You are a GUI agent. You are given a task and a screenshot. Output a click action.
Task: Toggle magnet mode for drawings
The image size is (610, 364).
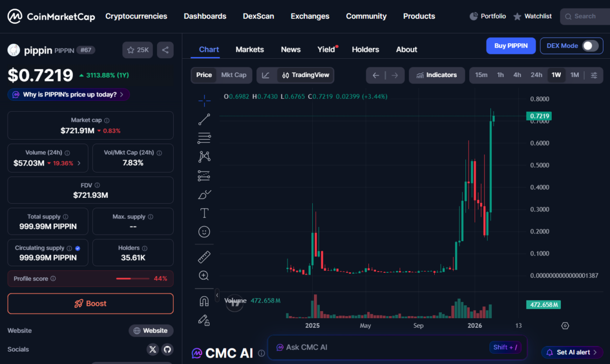tap(204, 301)
